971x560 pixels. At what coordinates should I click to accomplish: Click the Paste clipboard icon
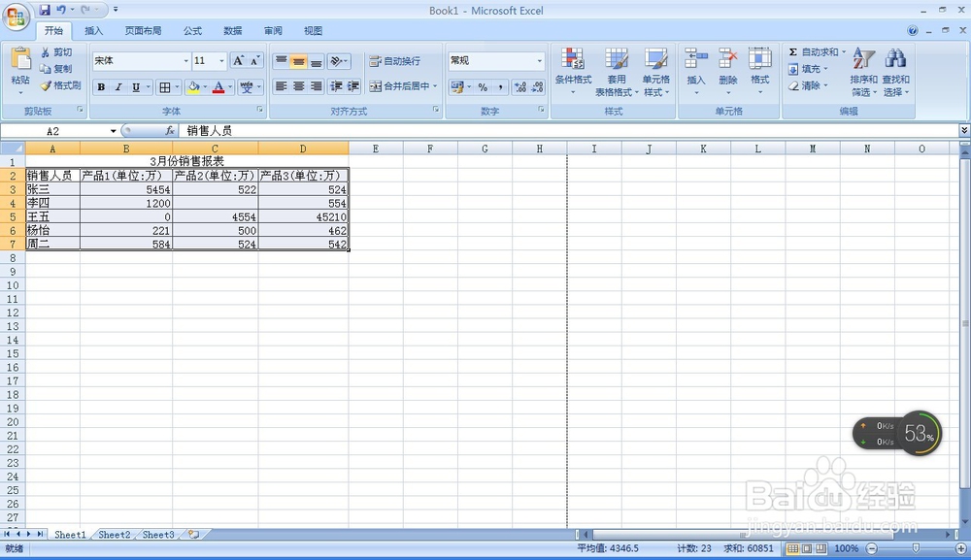(x=20, y=59)
